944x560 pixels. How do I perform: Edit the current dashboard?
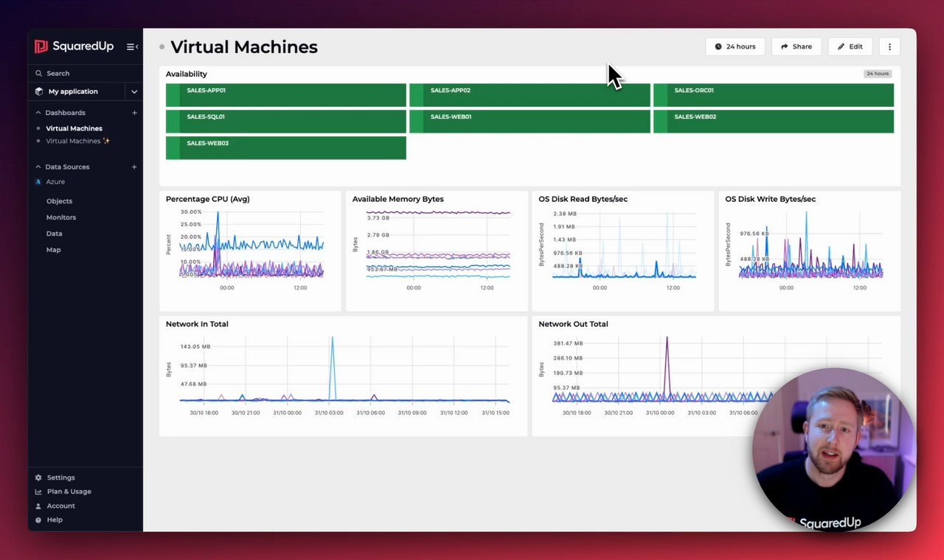pyautogui.click(x=850, y=46)
